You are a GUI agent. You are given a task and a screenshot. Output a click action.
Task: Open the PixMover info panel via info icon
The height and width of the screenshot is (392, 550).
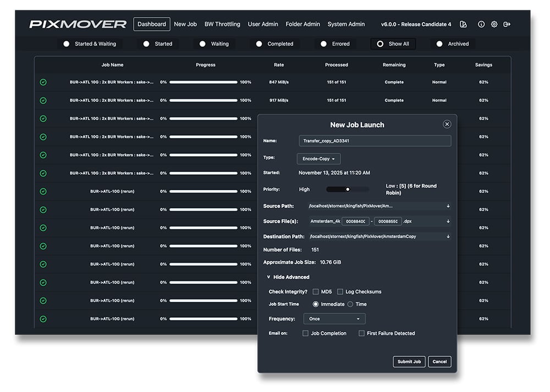pos(480,24)
